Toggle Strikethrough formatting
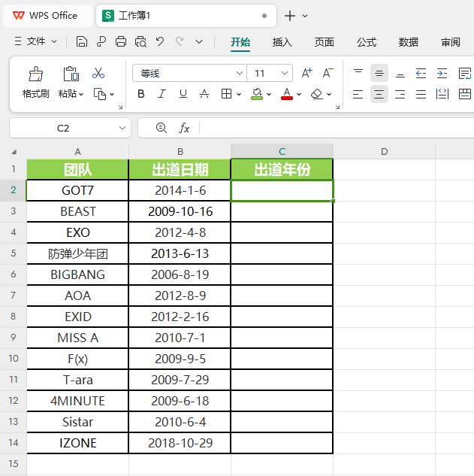This screenshot has height=476, width=474. (204, 94)
